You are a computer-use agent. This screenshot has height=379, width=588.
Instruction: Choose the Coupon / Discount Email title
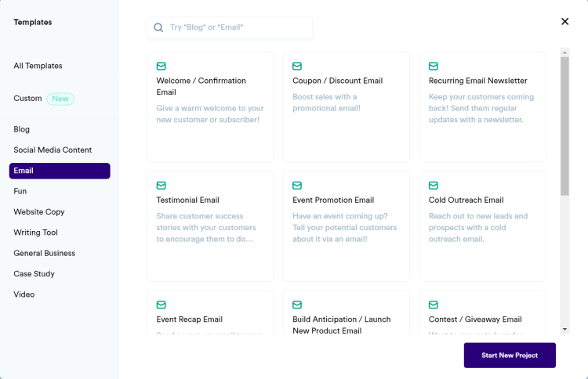tap(337, 81)
